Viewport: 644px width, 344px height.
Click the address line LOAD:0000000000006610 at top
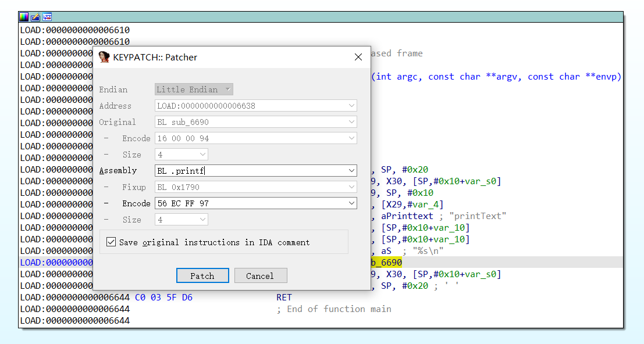point(74,30)
